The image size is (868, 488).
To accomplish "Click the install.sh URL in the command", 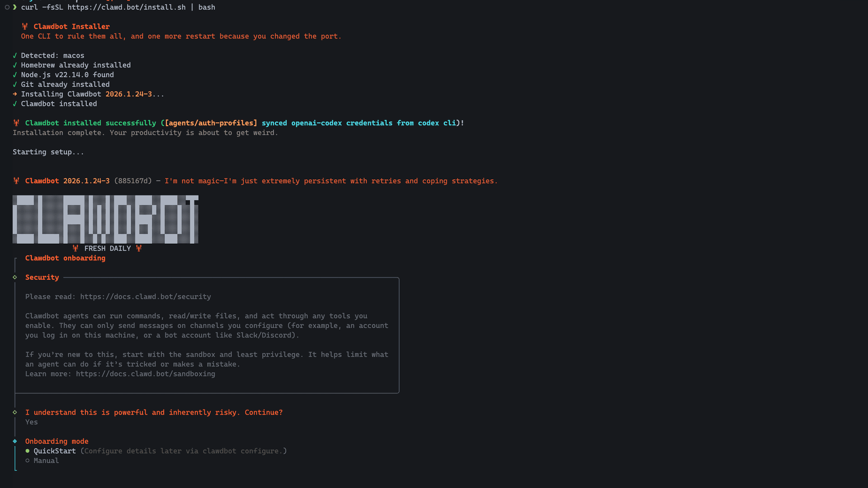I will tap(127, 7).
